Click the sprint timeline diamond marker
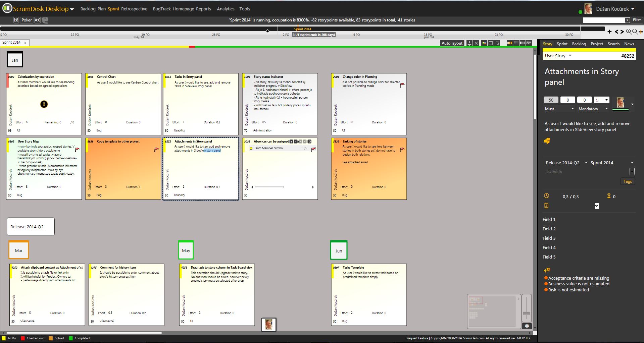 267,31
